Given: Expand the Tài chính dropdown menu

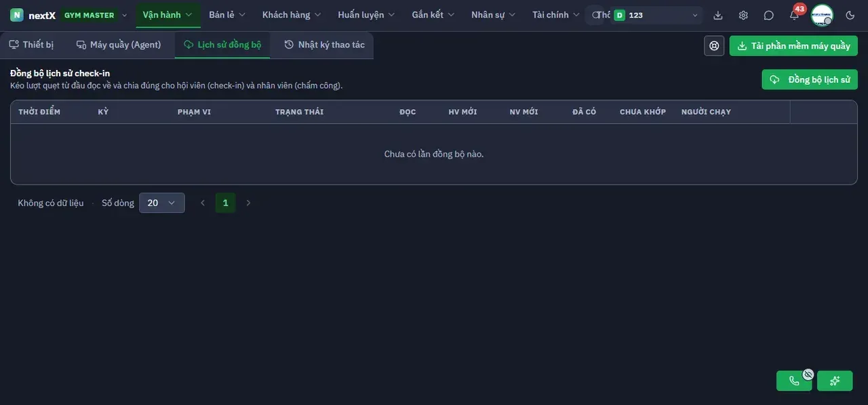Looking at the screenshot, I should click(556, 15).
